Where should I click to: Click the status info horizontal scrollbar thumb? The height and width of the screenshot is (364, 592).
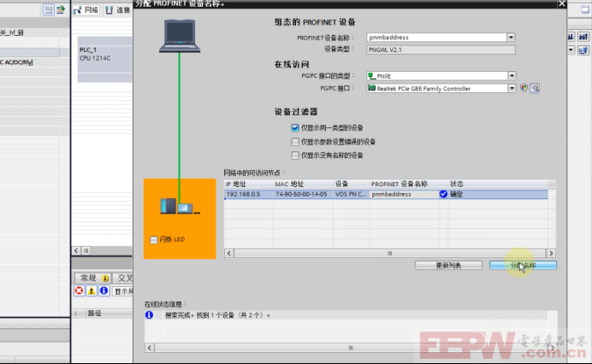351,348
